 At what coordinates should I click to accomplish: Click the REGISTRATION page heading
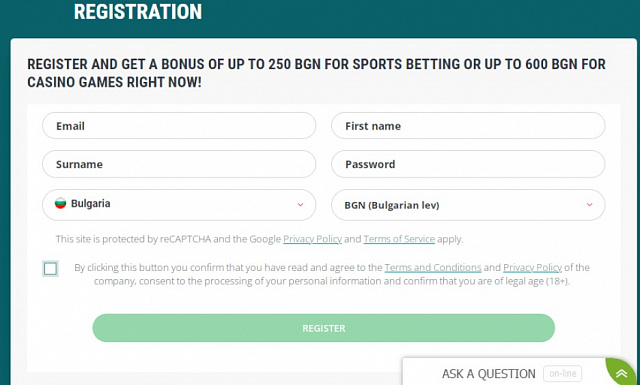point(138,11)
